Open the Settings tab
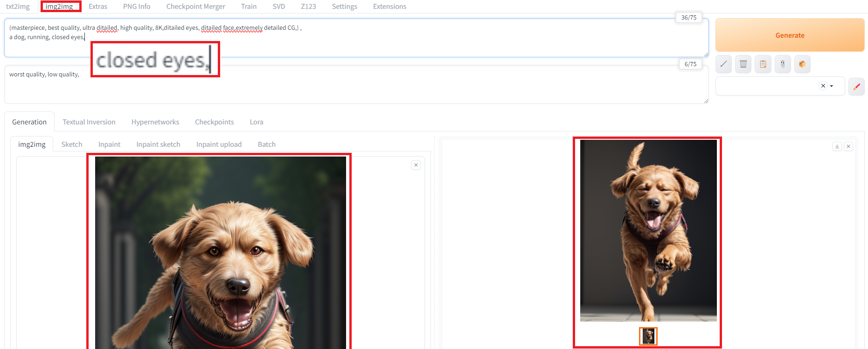868x349 pixels. point(344,7)
